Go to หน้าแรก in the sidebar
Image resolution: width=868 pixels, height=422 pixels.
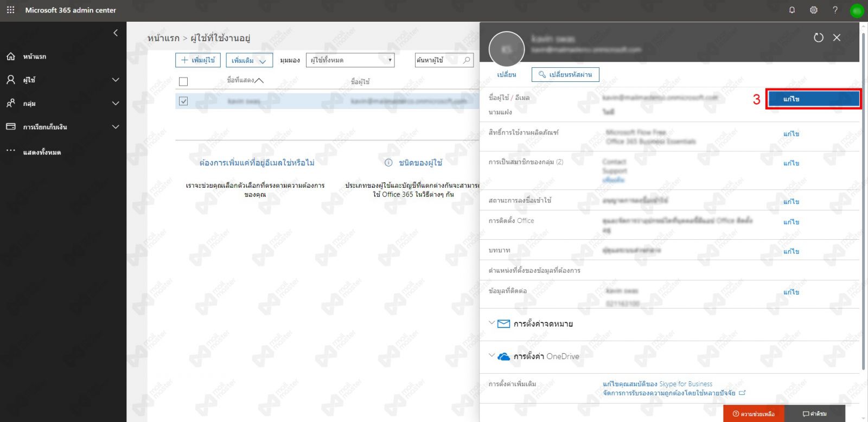tap(34, 56)
